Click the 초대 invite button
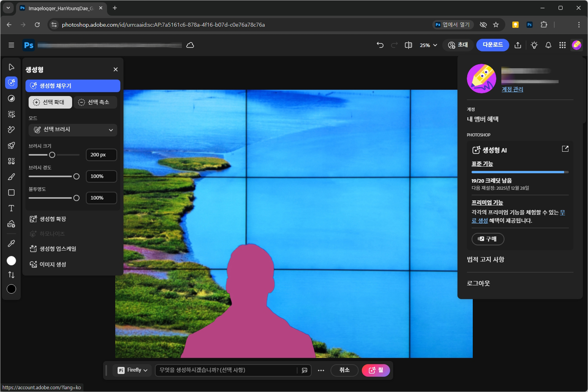Screen dimensions: 588x392 click(x=458, y=45)
